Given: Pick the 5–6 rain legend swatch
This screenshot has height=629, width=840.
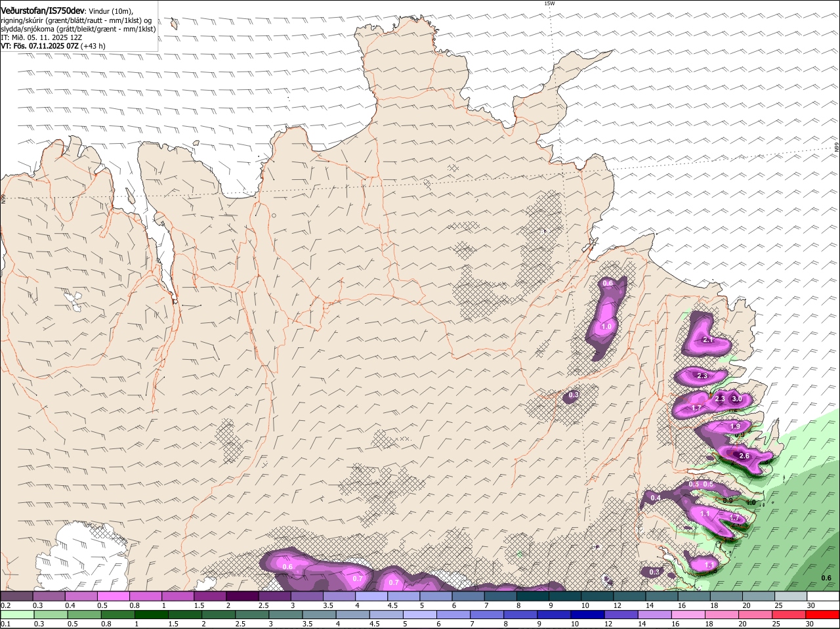Looking at the screenshot, I should [421, 615].
